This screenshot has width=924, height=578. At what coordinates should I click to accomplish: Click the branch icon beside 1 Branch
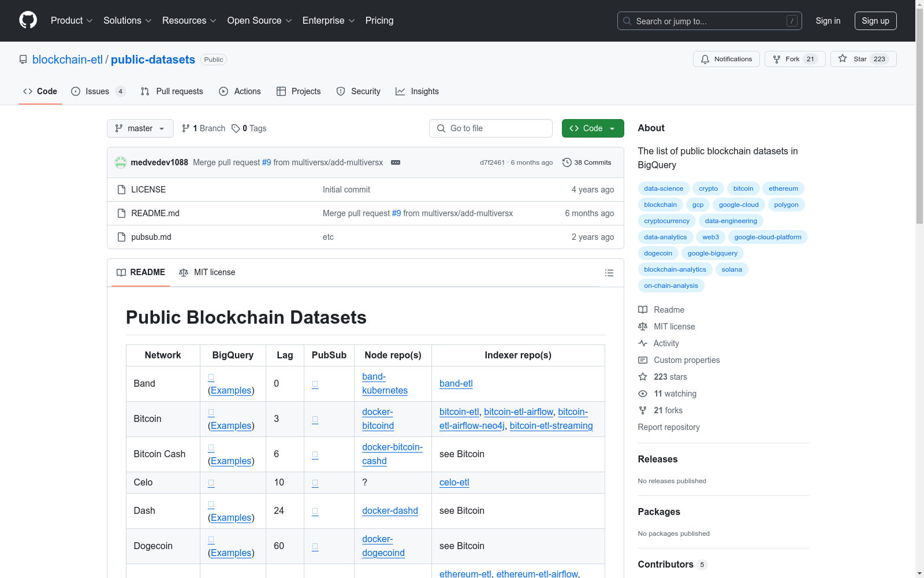186,128
